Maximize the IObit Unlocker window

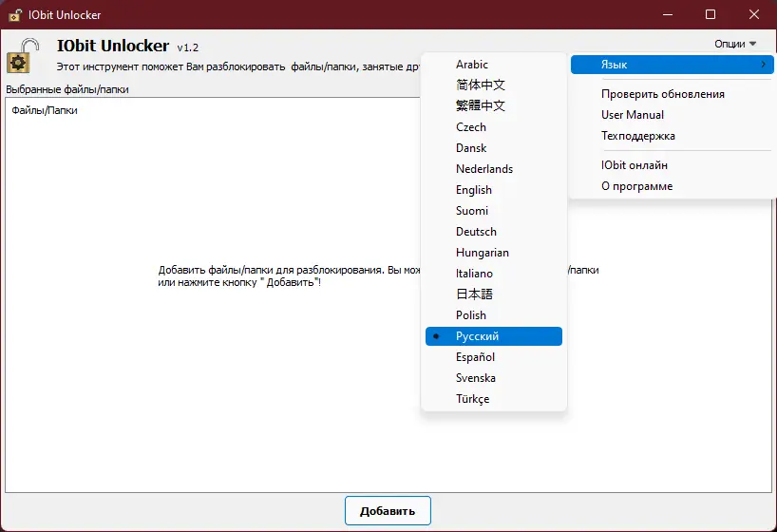point(711,14)
